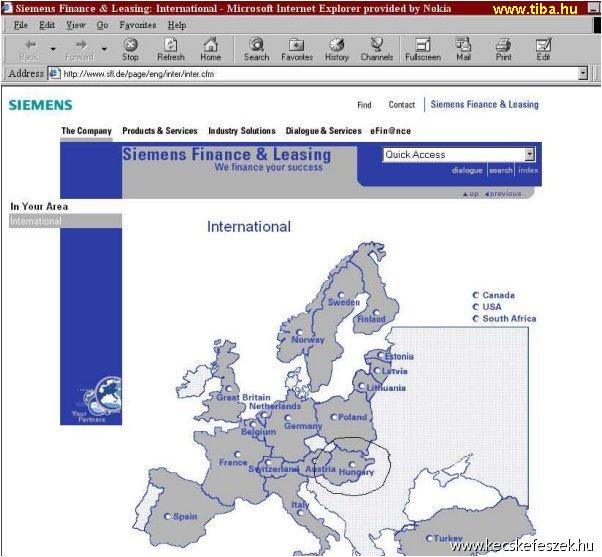Image resolution: width=602 pixels, height=557 pixels.
Task: Open Products & Services navigation tab
Action: tap(160, 131)
